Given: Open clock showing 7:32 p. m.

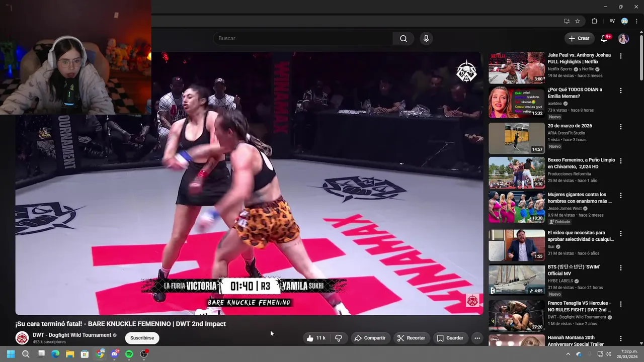Looking at the screenshot, I should [628, 354].
